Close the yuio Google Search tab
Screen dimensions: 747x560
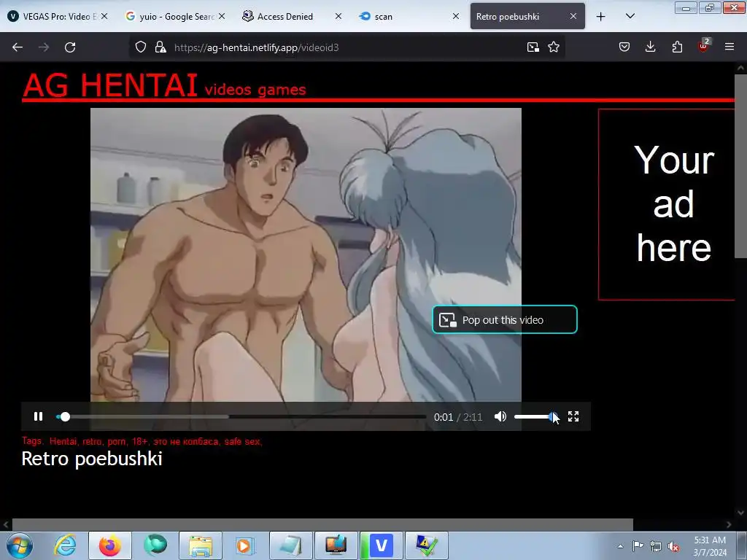pyautogui.click(x=222, y=16)
